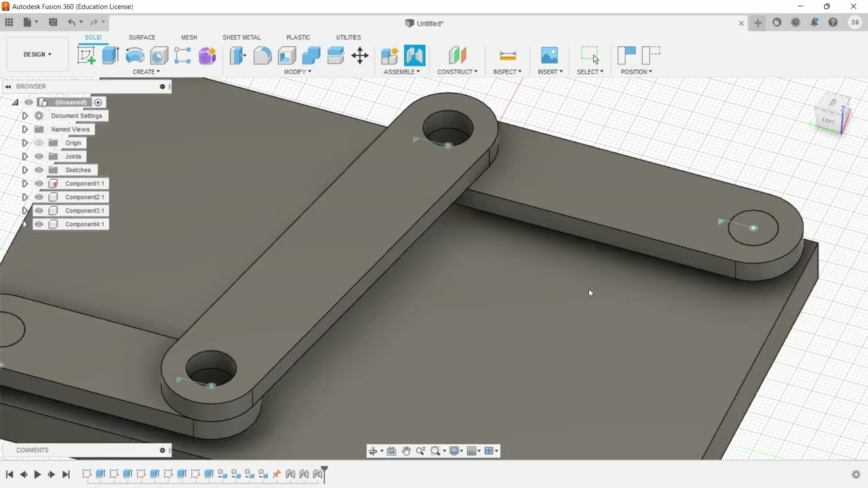Switch to the MESH tab
This screenshot has width=868, height=488.
[x=189, y=37]
